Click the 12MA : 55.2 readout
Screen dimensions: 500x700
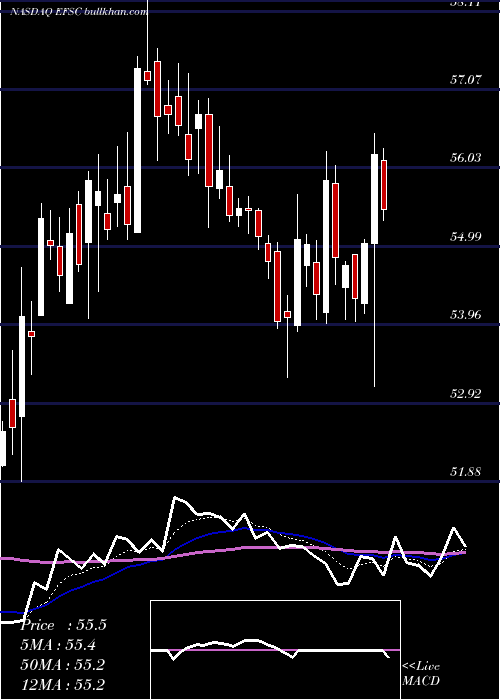click(62, 684)
